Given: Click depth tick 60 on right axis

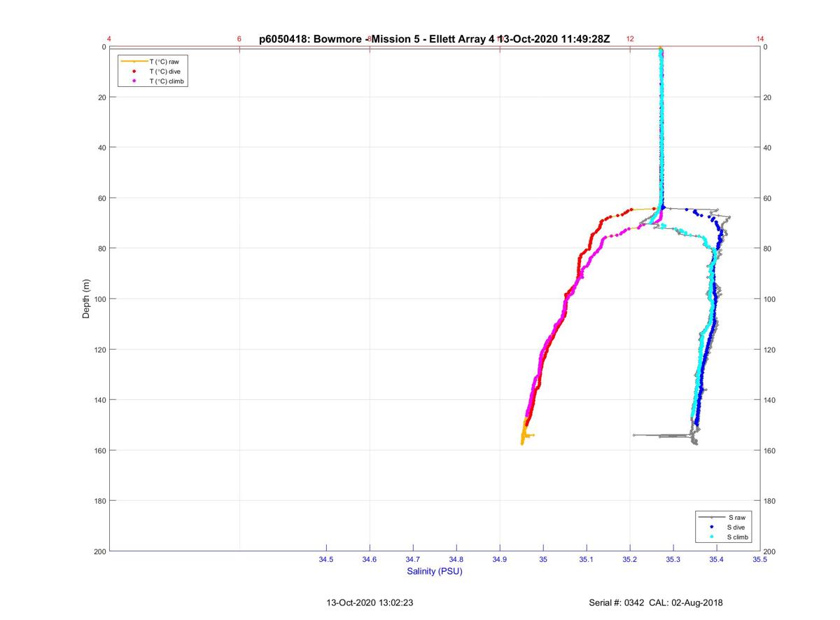Looking at the screenshot, I should pyautogui.click(x=768, y=198).
